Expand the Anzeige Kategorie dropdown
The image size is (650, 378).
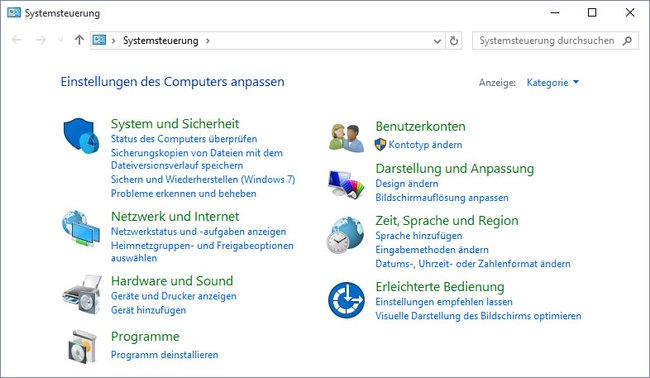[x=553, y=82]
